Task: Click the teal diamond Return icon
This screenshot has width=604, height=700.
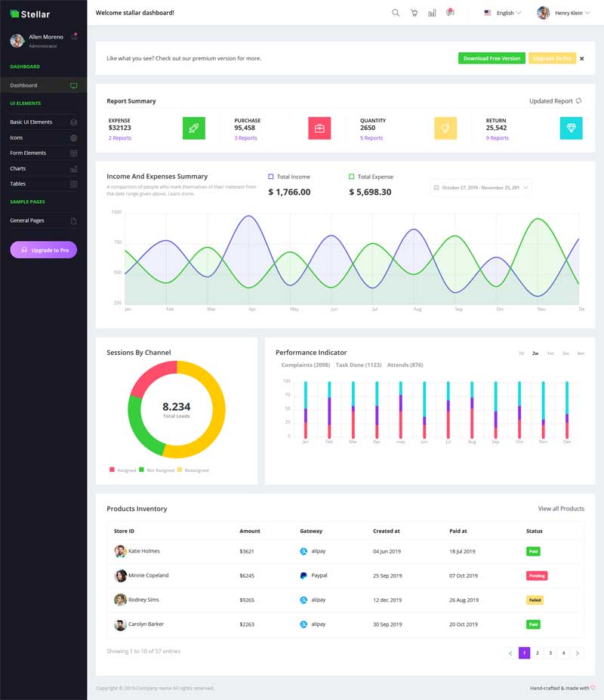Action: click(x=571, y=128)
